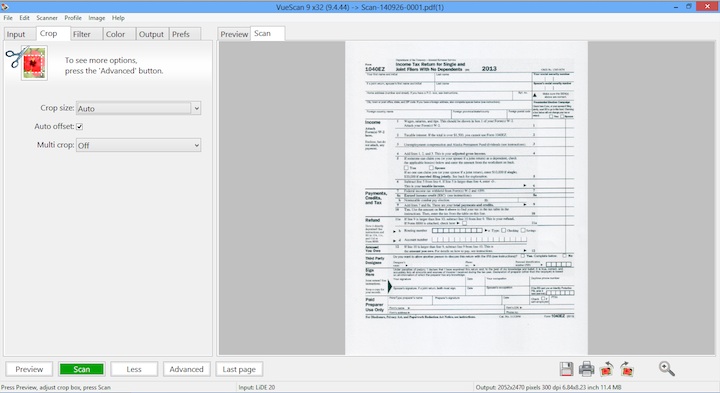720x393 pixels.
Task: Restore down the VueScan window
Action: pos(689,6)
